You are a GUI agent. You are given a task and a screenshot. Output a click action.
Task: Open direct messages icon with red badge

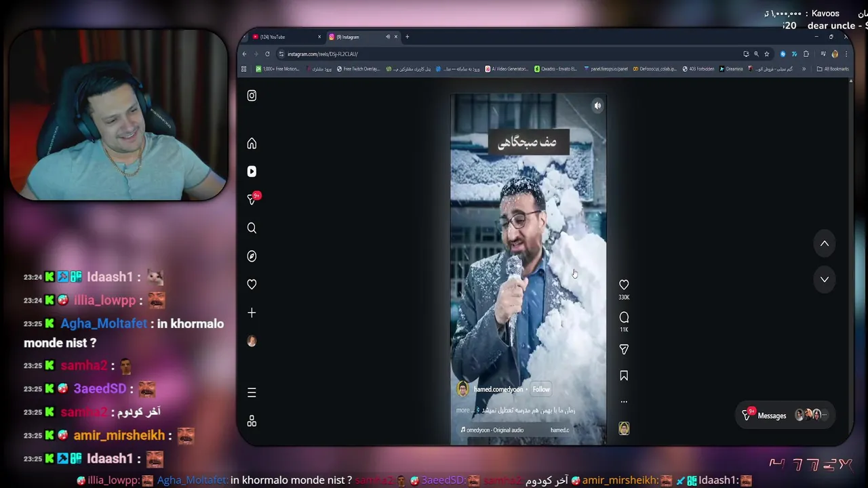253,199
